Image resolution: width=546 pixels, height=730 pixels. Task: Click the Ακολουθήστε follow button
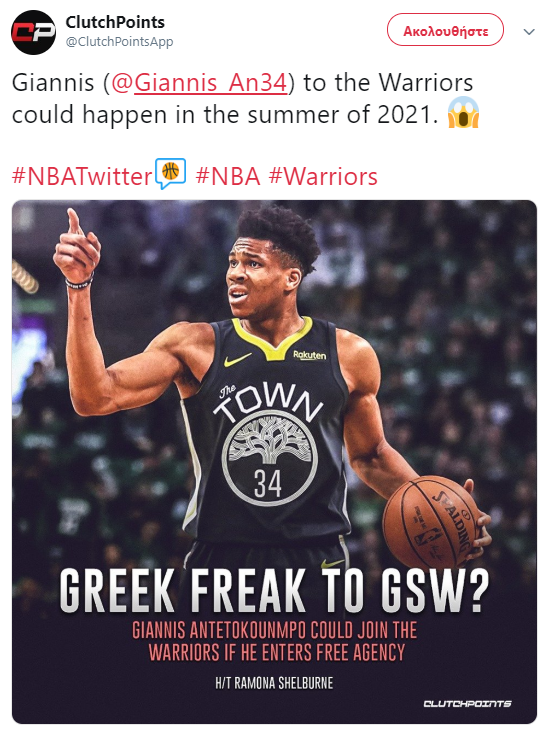point(445,30)
